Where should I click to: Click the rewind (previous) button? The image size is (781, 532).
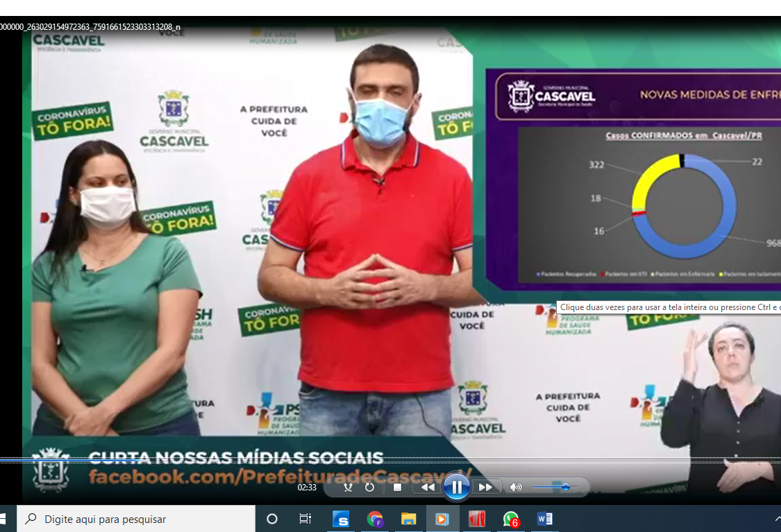pos(428,487)
